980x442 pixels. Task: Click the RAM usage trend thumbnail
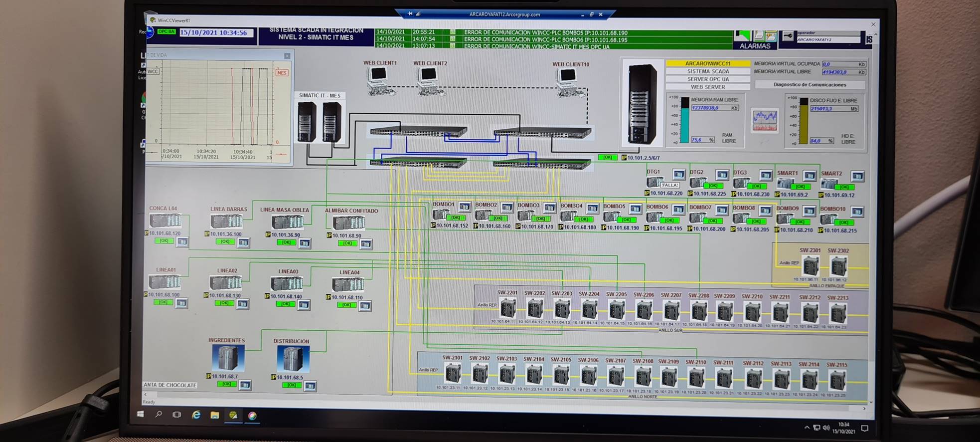(x=765, y=121)
